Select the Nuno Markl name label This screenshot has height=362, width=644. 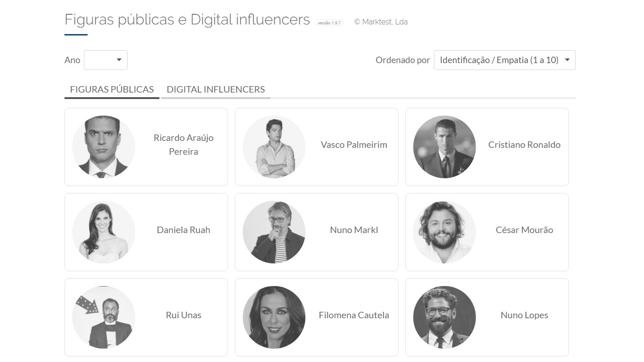tap(354, 230)
